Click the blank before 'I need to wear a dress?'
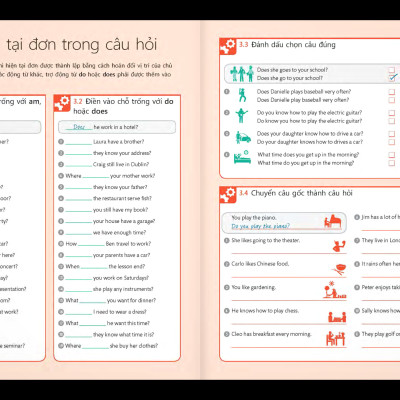 click(79, 313)
